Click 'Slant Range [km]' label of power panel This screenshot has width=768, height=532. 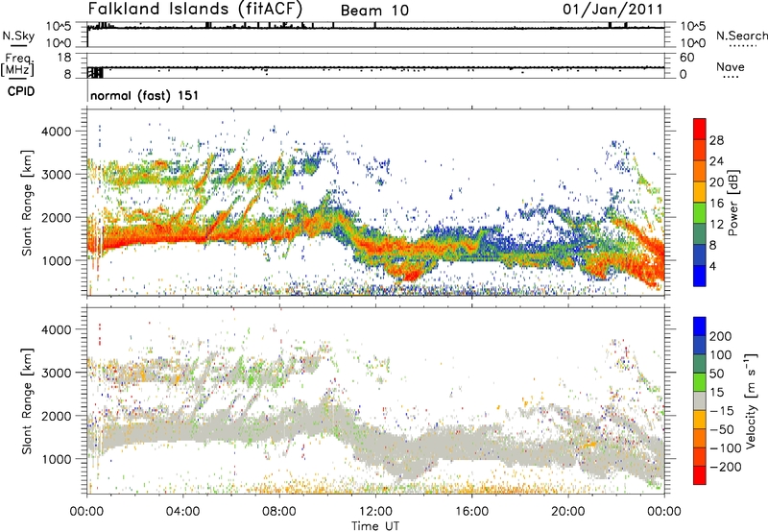tap(27, 203)
